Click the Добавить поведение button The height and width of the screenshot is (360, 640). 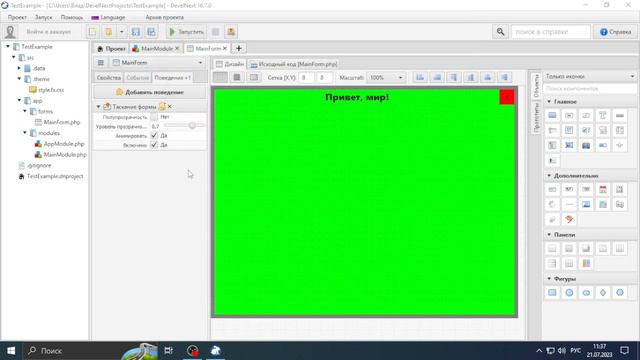150,92
